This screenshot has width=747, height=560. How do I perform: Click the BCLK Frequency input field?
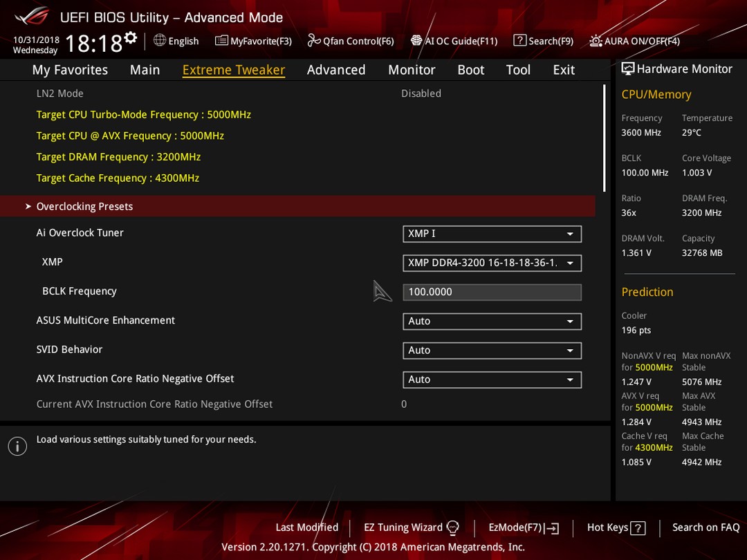pyautogui.click(x=492, y=292)
